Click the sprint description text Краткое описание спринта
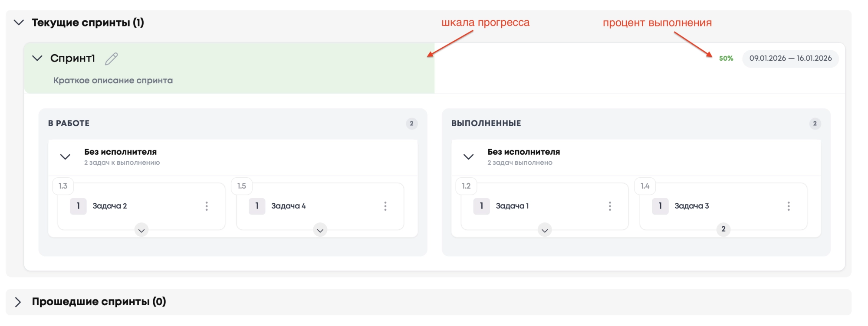868x326 pixels. [x=113, y=80]
